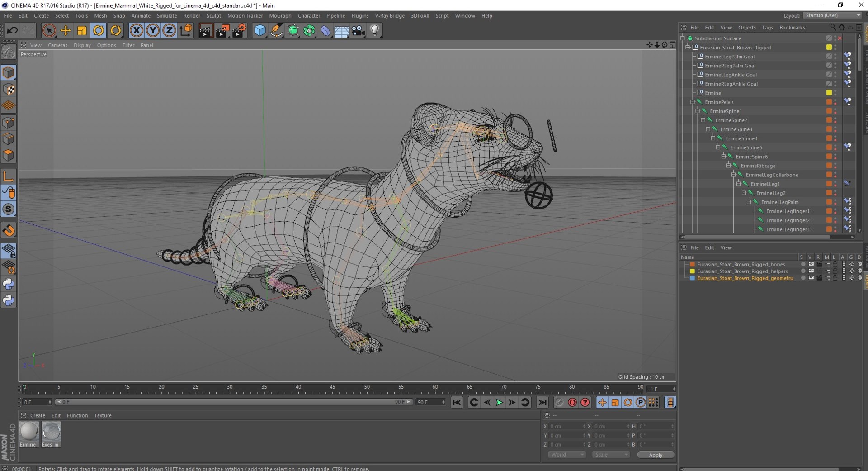The width and height of the screenshot is (868, 471).
Task: Collapse the ErminePelvis hierarchy
Action: (x=693, y=102)
